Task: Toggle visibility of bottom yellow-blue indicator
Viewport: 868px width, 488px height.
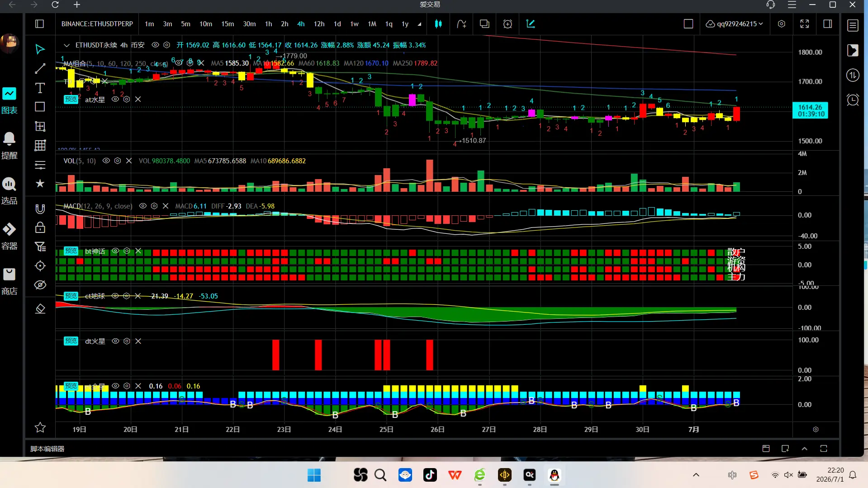Action: (115, 386)
